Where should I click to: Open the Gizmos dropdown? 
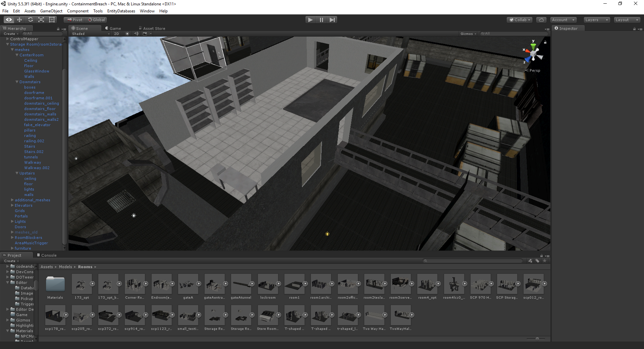point(468,34)
